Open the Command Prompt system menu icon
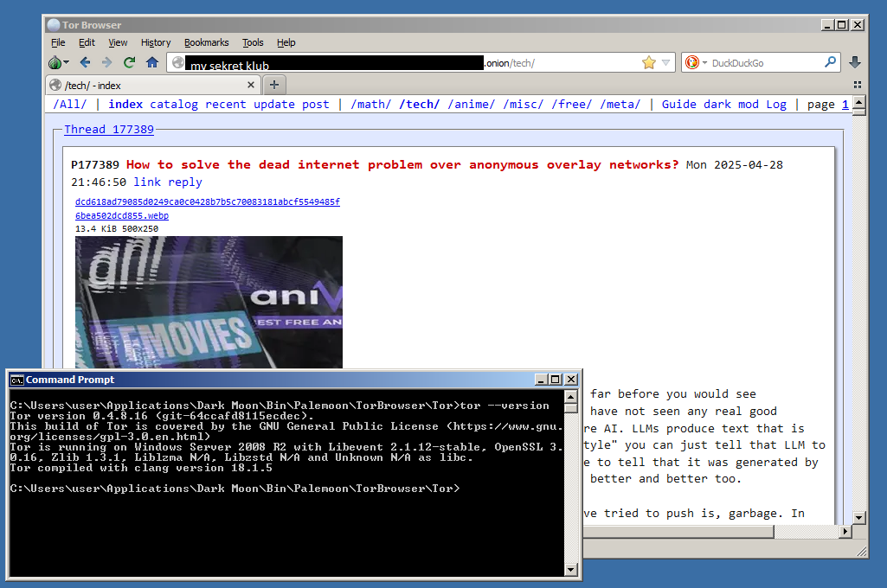The width and height of the screenshot is (887, 588). point(17,380)
